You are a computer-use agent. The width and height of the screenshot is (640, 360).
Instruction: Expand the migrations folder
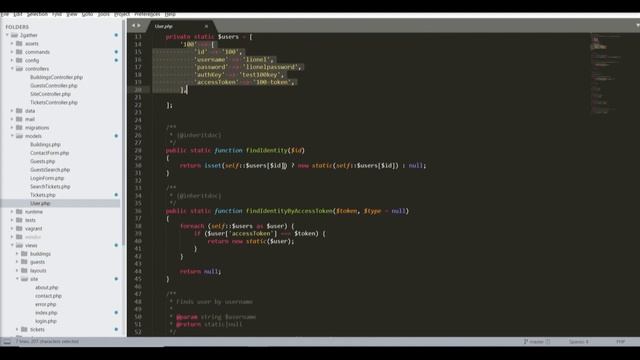point(12,127)
